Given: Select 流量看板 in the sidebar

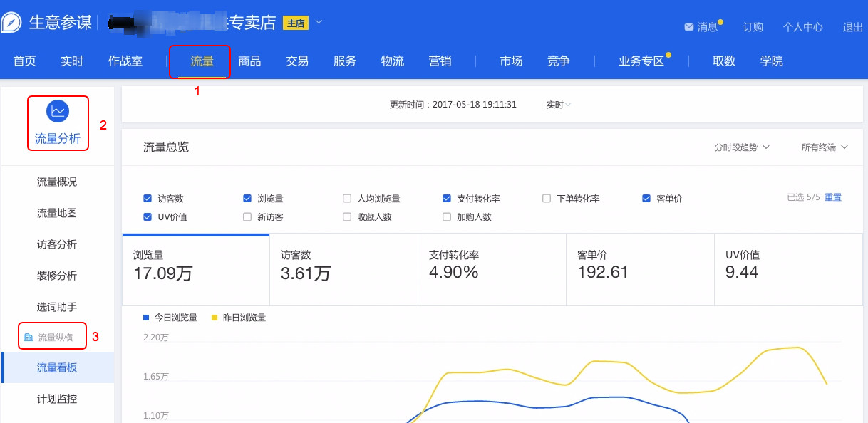Looking at the screenshot, I should point(58,367).
